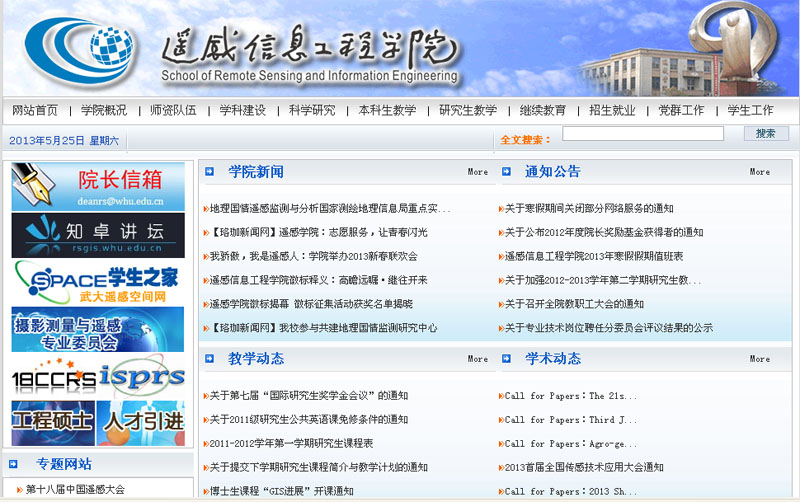Go to 网站首页 in the navigation bar

coord(35,110)
